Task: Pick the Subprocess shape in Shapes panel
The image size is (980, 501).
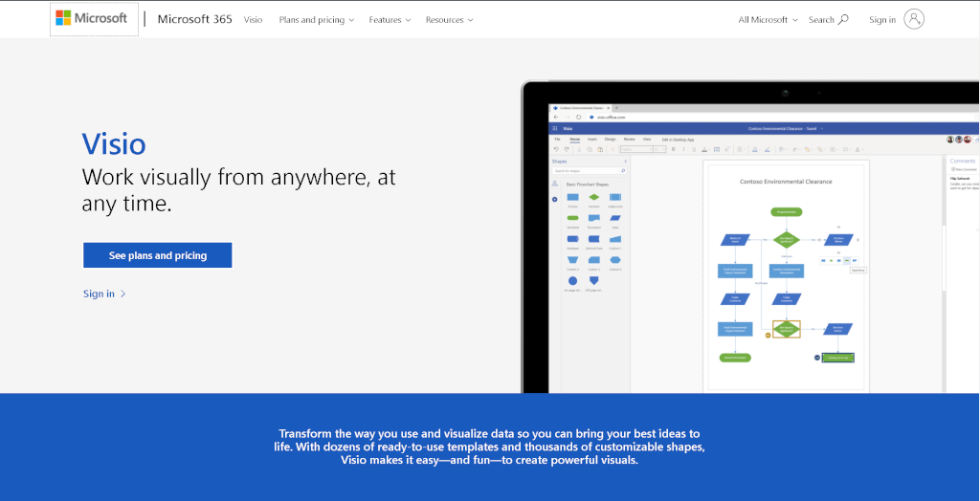Action: 615,197
